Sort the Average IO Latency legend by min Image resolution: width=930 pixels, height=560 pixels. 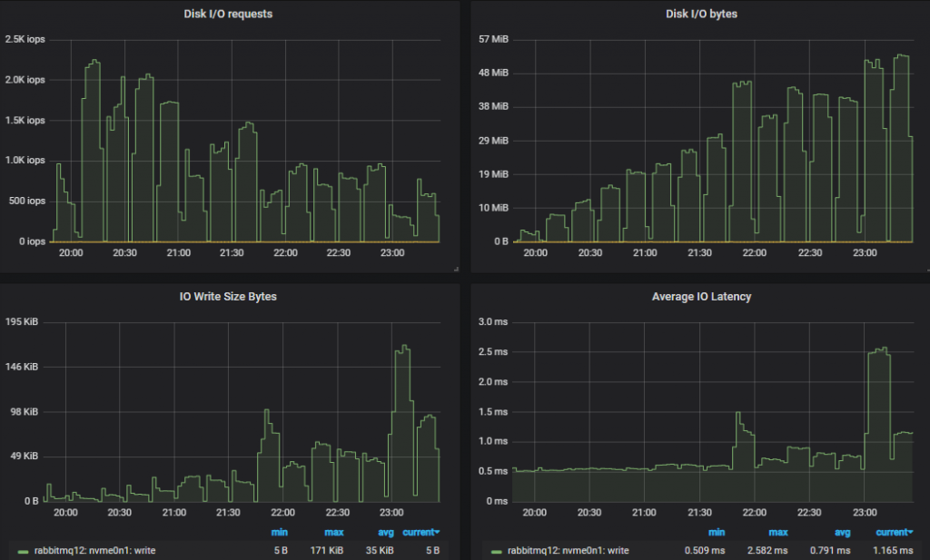pos(717,532)
